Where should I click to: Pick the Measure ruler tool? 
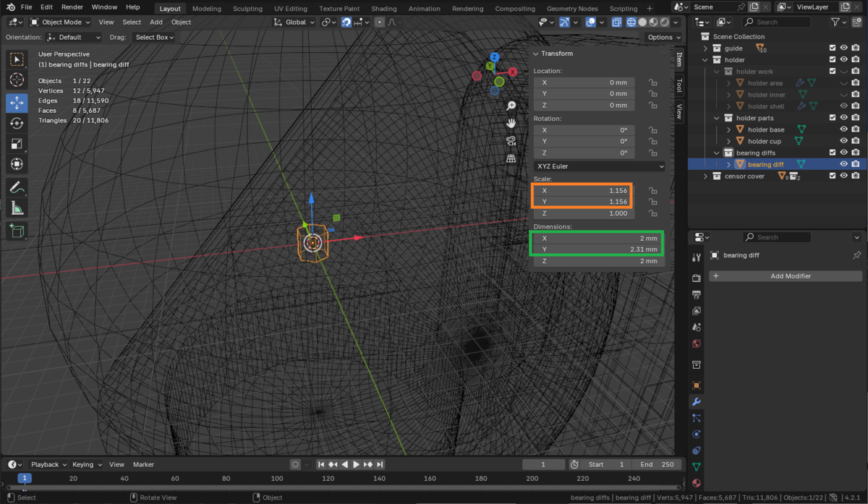click(x=17, y=209)
